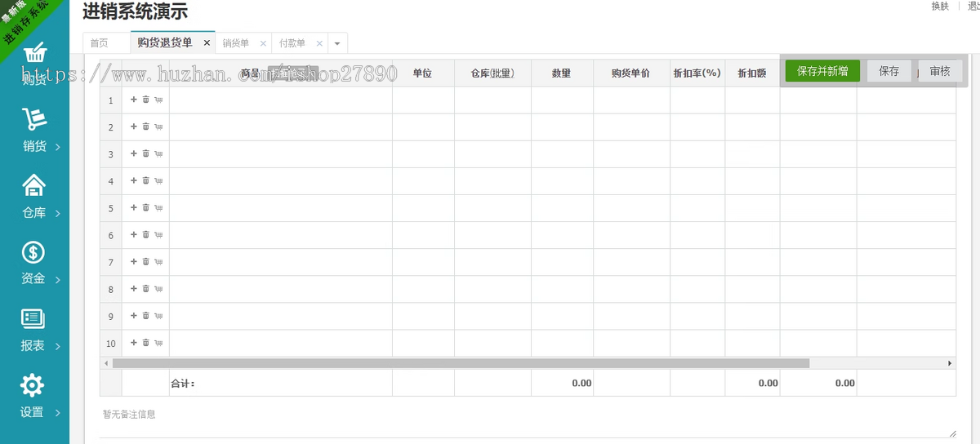This screenshot has height=444, width=980.
Task: Pick goods via row 4 cart icon
Action: coord(158,180)
